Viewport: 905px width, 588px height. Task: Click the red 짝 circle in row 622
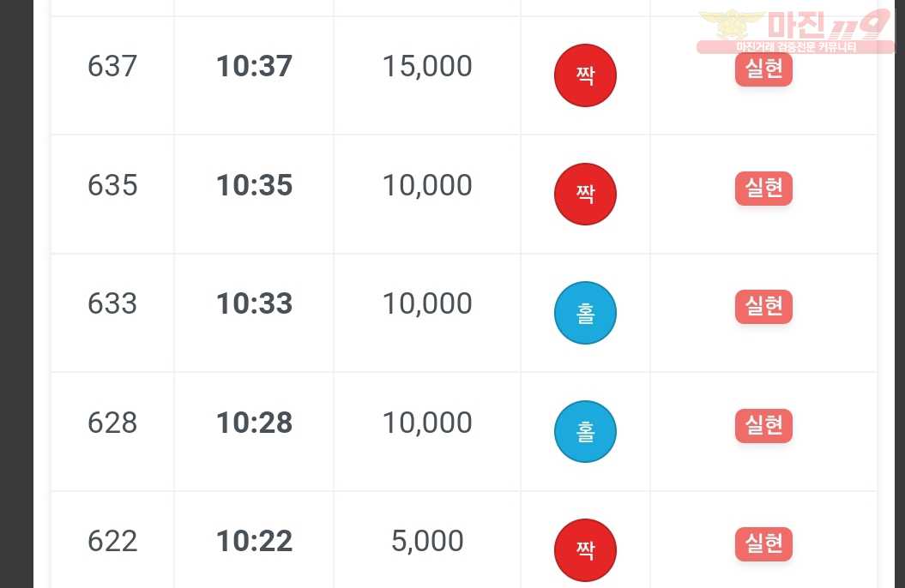[585, 550]
